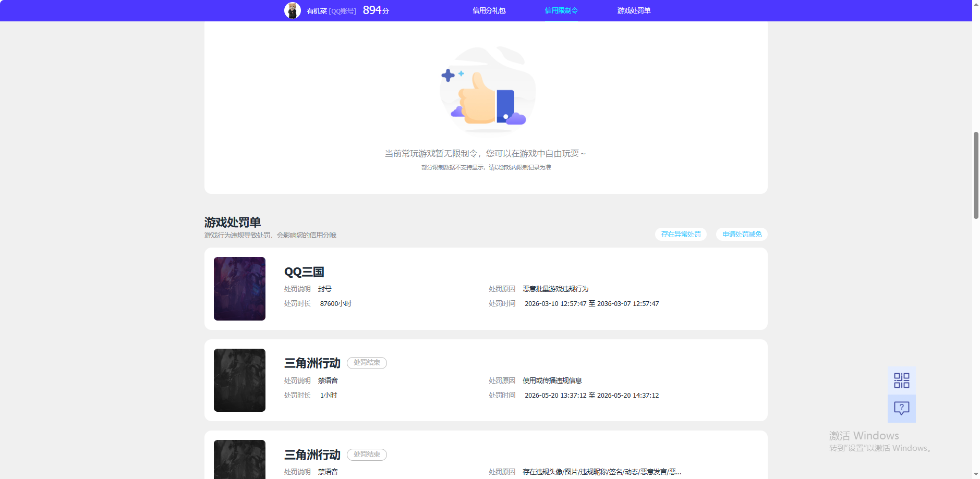
Task: Click the 申请处罚减免 button
Action: pyautogui.click(x=742, y=235)
